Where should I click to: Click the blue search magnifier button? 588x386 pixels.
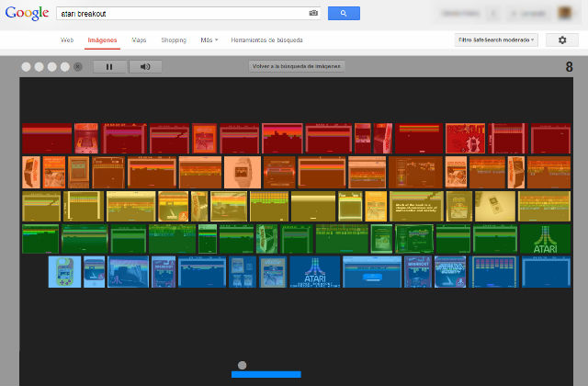pos(344,13)
